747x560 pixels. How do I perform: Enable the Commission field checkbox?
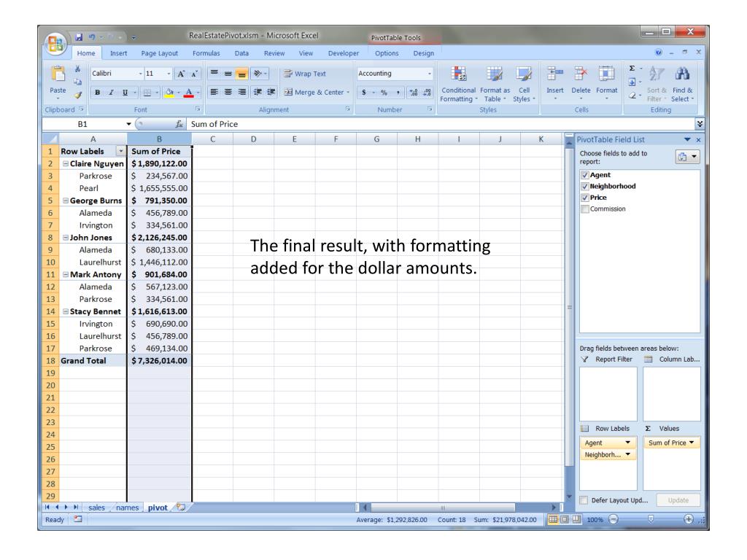tap(585, 209)
